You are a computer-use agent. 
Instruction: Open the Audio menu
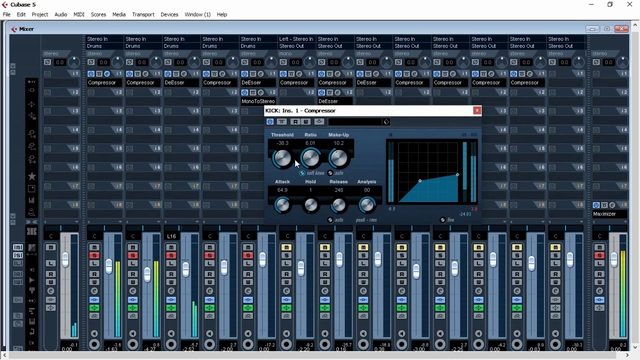61,14
